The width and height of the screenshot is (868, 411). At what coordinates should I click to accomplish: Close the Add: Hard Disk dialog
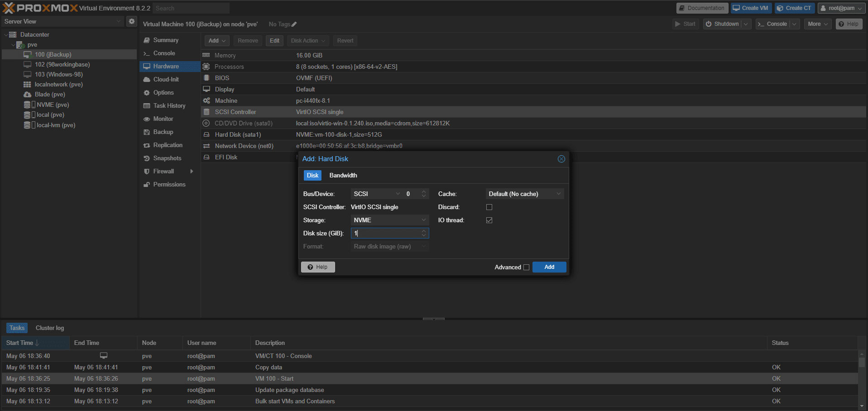(x=561, y=159)
